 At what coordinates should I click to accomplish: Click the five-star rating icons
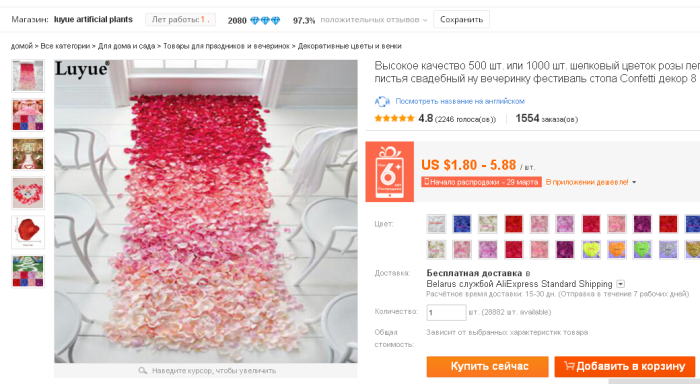click(395, 118)
